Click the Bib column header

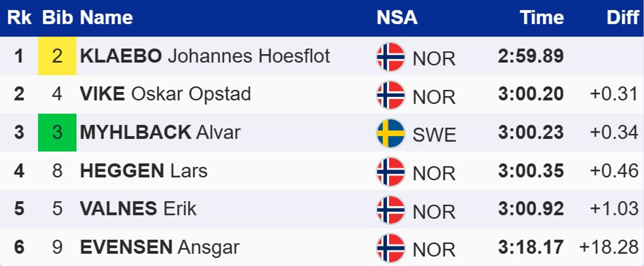pos(57,18)
